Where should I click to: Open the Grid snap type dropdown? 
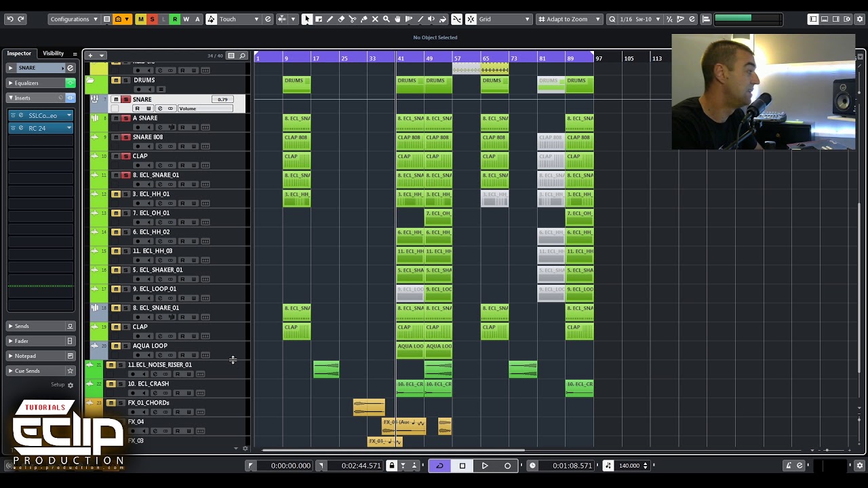click(505, 19)
